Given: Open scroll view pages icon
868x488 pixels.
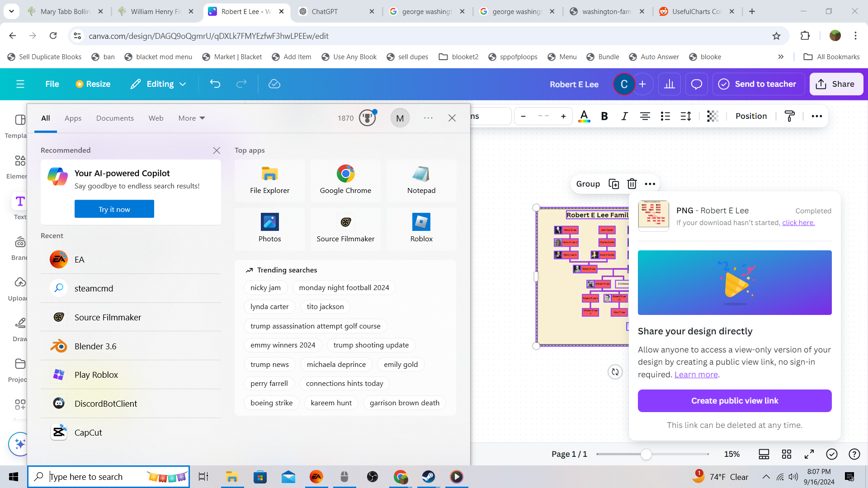Looking at the screenshot, I should coord(764,454).
